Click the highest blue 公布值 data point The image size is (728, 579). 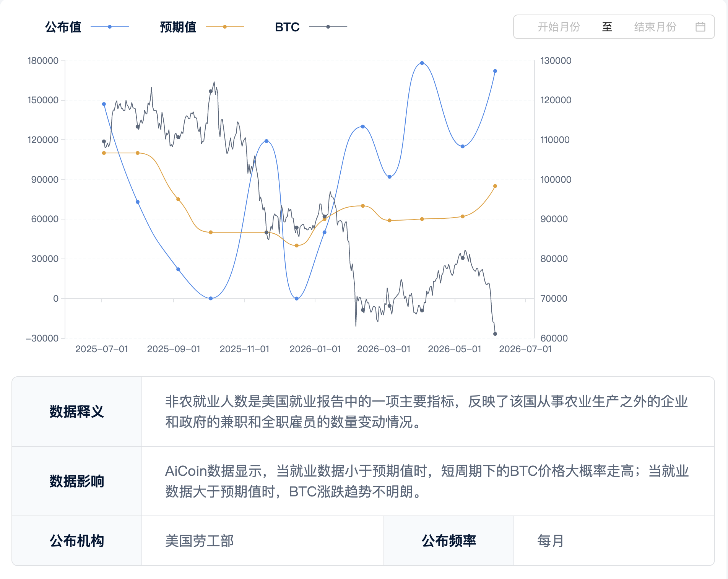(x=422, y=63)
